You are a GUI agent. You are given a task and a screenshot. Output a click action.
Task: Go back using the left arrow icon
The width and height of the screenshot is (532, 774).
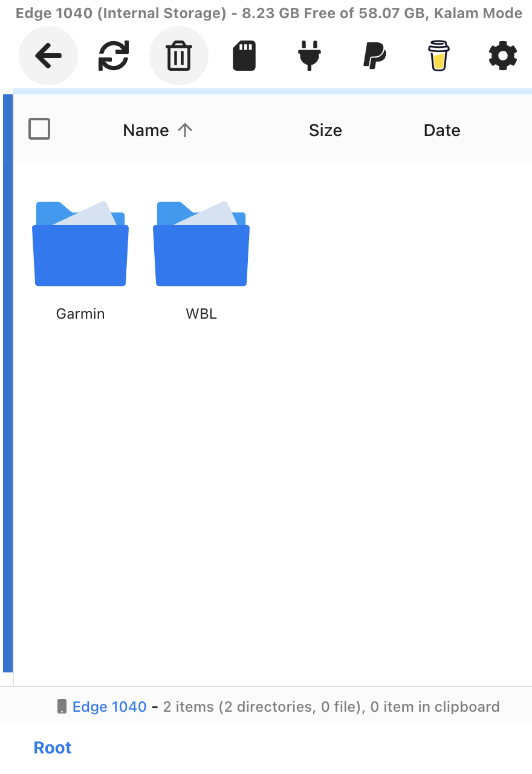pos(48,56)
